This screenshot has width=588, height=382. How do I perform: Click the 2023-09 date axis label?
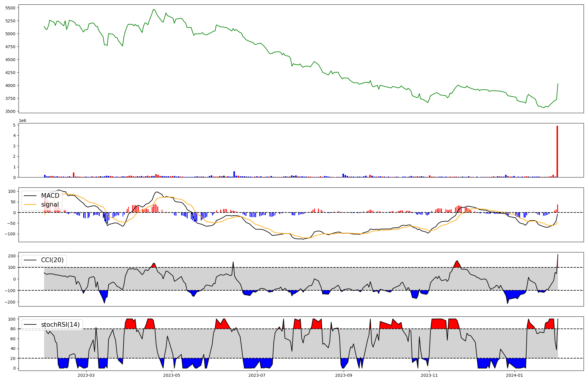click(343, 375)
